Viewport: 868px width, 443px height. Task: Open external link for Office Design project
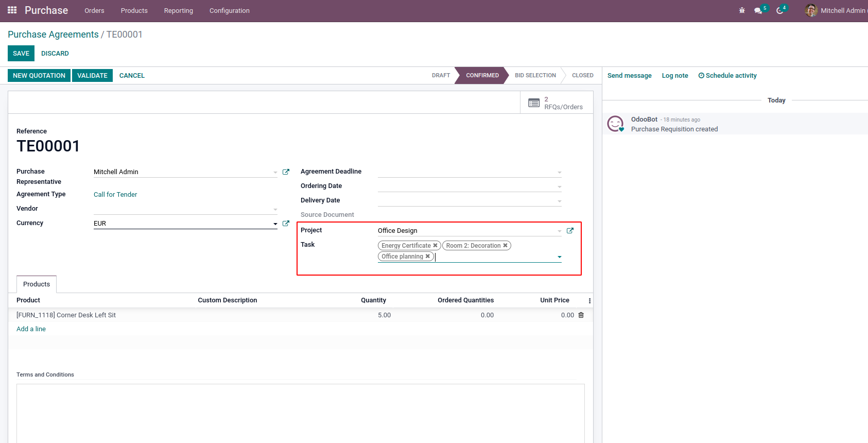[570, 231]
